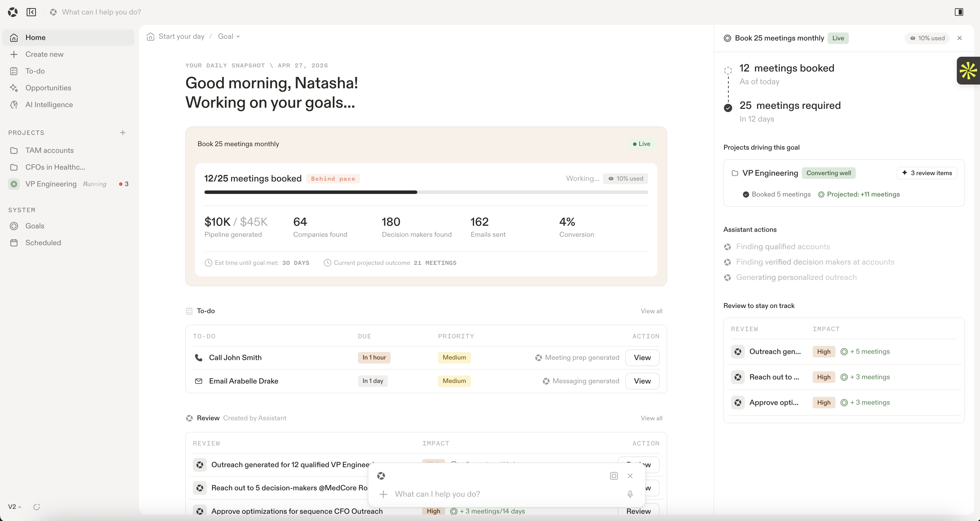Review Approve optimizations for sequence CFO Outreach
Image resolution: width=980 pixels, height=521 pixels.
coord(638,511)
